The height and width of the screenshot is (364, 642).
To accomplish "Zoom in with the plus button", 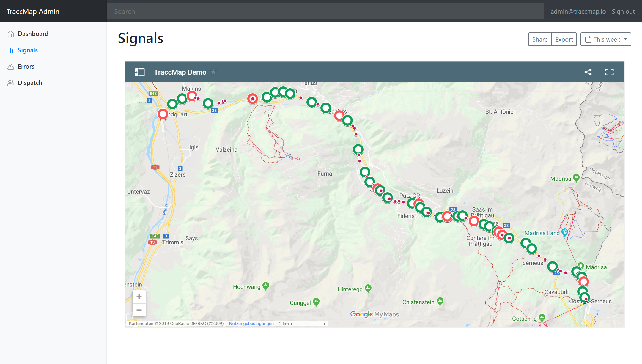I will click(139, 297).
